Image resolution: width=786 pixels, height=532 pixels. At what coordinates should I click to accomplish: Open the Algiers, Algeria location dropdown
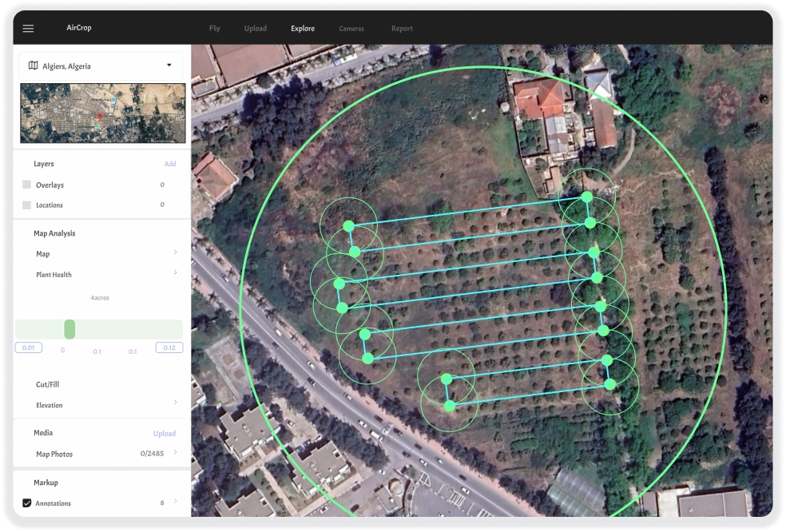pyautogui.click(x=169, y=66)
